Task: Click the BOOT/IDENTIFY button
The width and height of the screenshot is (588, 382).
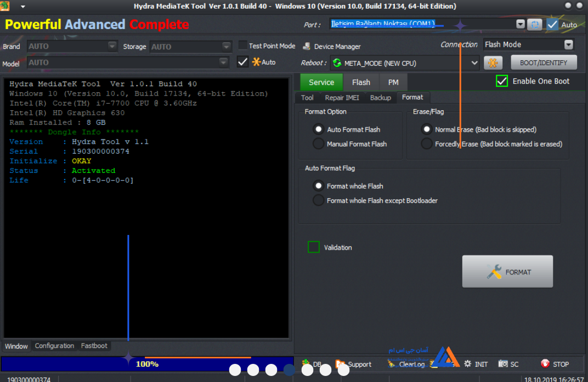Action: tap(544, 63)
